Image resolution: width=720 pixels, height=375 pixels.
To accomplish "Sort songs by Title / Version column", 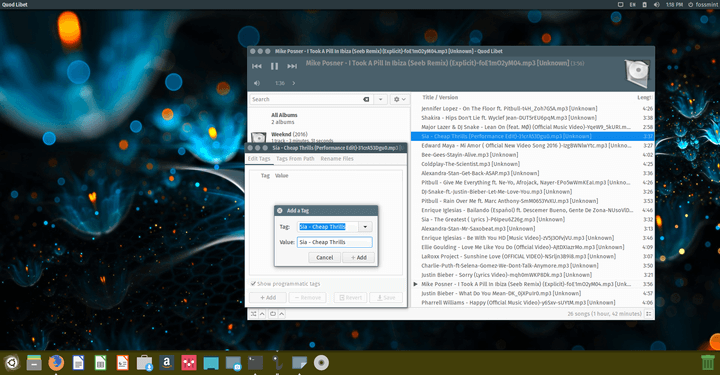I will 440,97.
